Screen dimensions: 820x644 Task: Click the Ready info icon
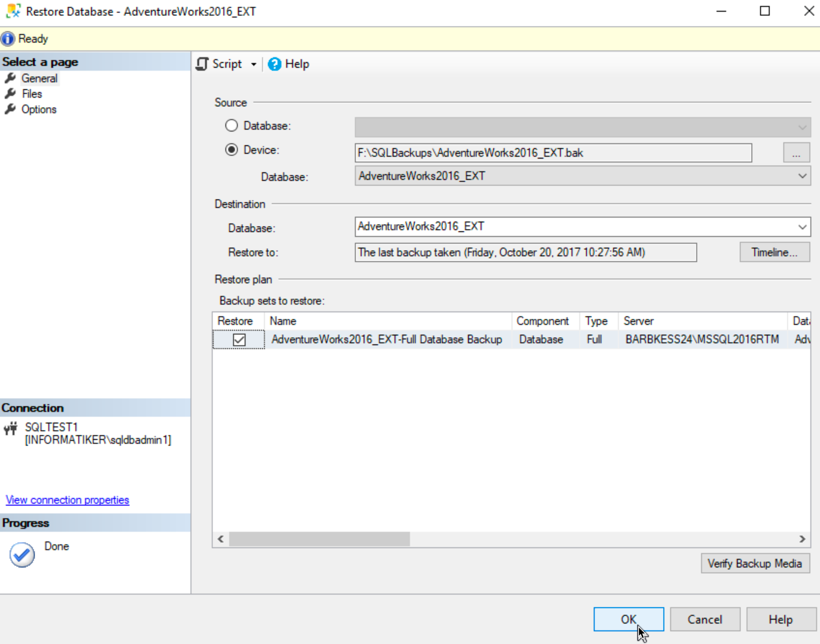point(7,39)
